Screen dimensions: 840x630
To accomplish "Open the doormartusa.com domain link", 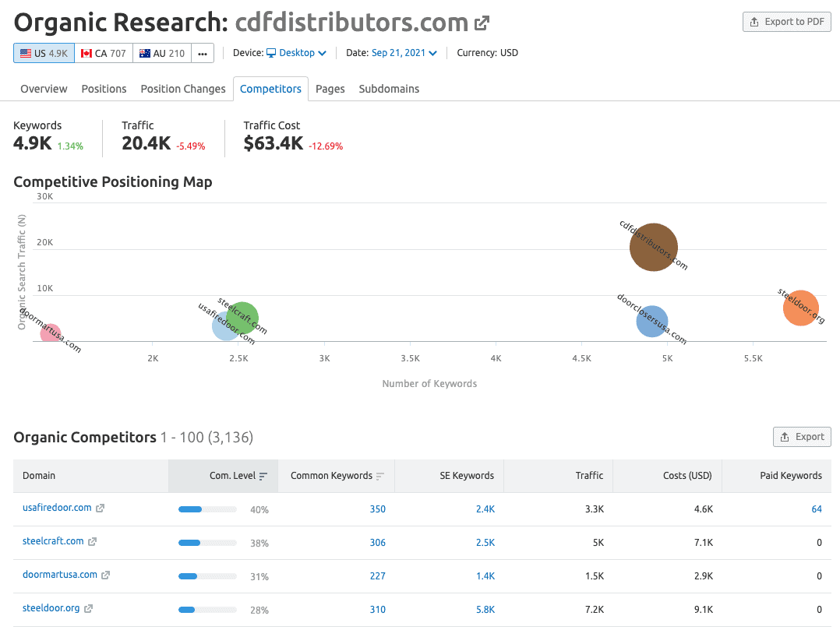I will (x=60, y=575).
